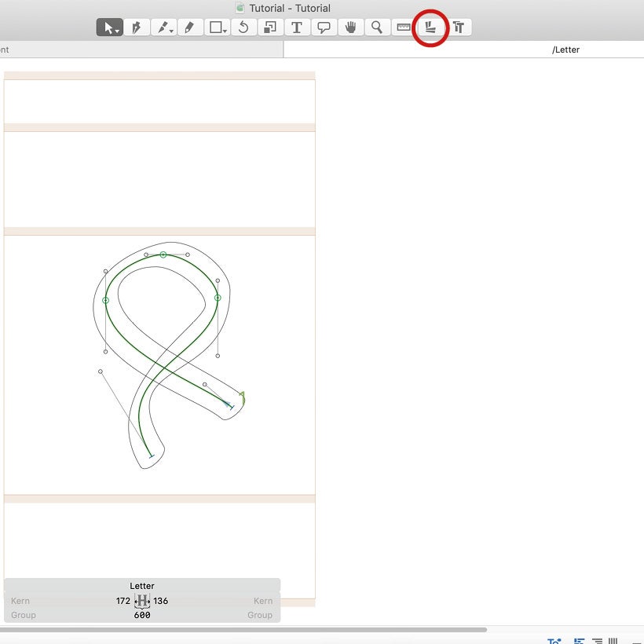Set right-to-left writing direction
The width and height of the screenshot is (644, 644).
pos(597,641)
